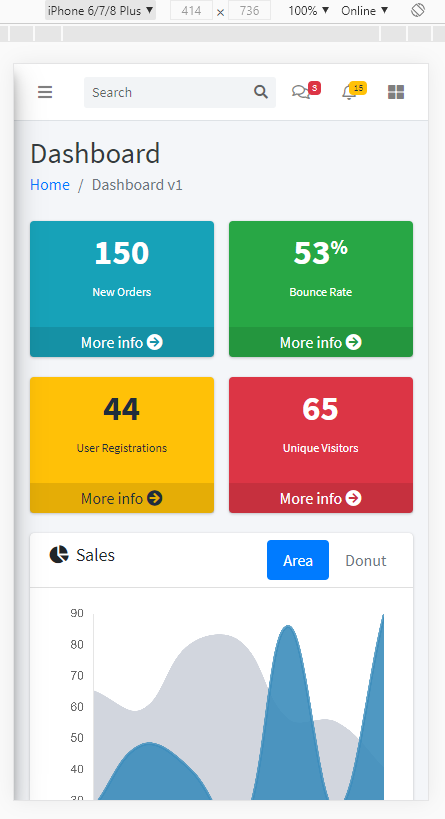Image resolution: width=445 pixels, height=819 pixels.
Task: Click the arrow icon in User Registrations card
Action: point(155,498)
